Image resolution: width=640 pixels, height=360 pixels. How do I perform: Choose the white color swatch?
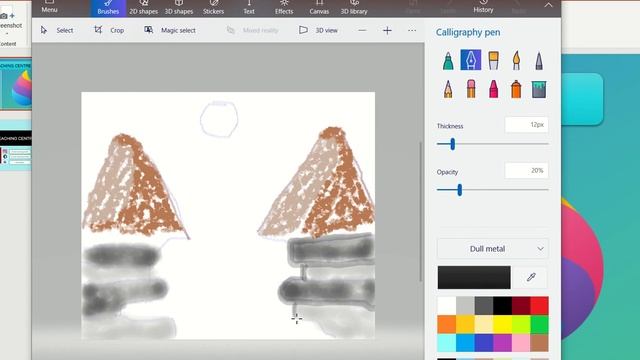point(447,306)
